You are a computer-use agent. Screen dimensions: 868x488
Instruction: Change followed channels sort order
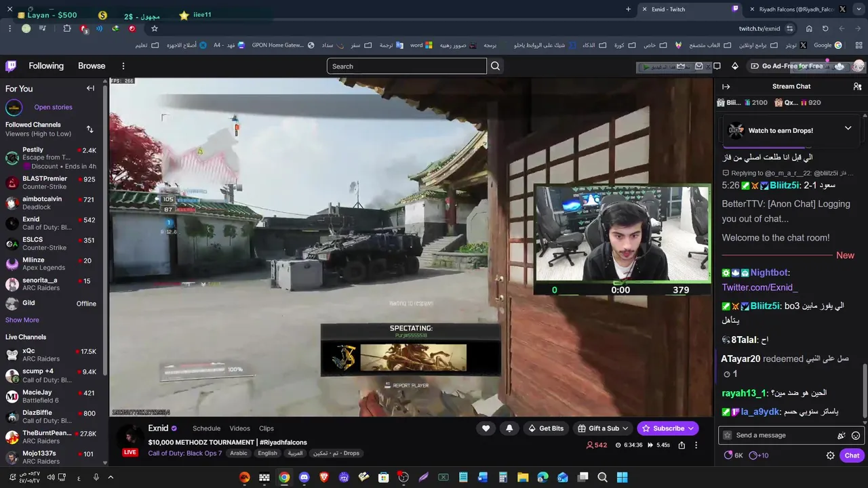(x=90, y=129)
